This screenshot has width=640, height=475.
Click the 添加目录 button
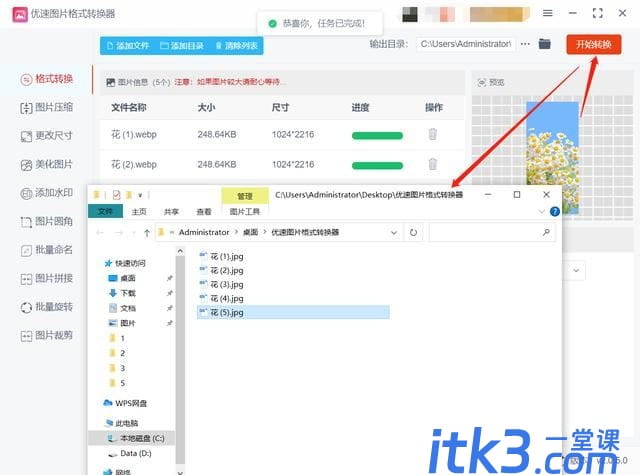click(x=182, y=46)
